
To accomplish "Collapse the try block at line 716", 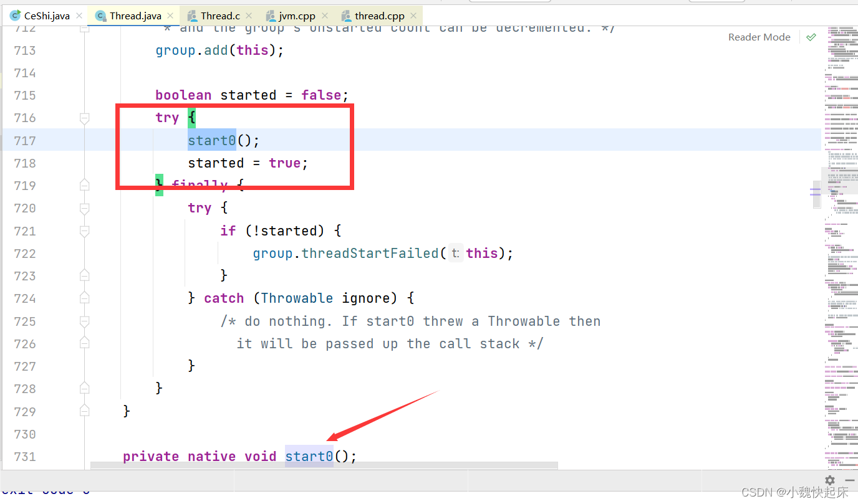I will click(85, 118).
